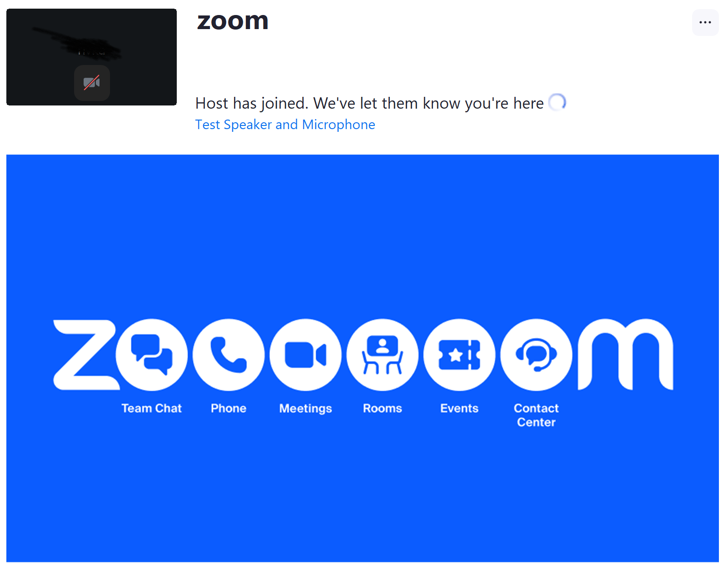Open the three-dot more options menu
This screenshot has height=566, width=728.
pos(705,22)
